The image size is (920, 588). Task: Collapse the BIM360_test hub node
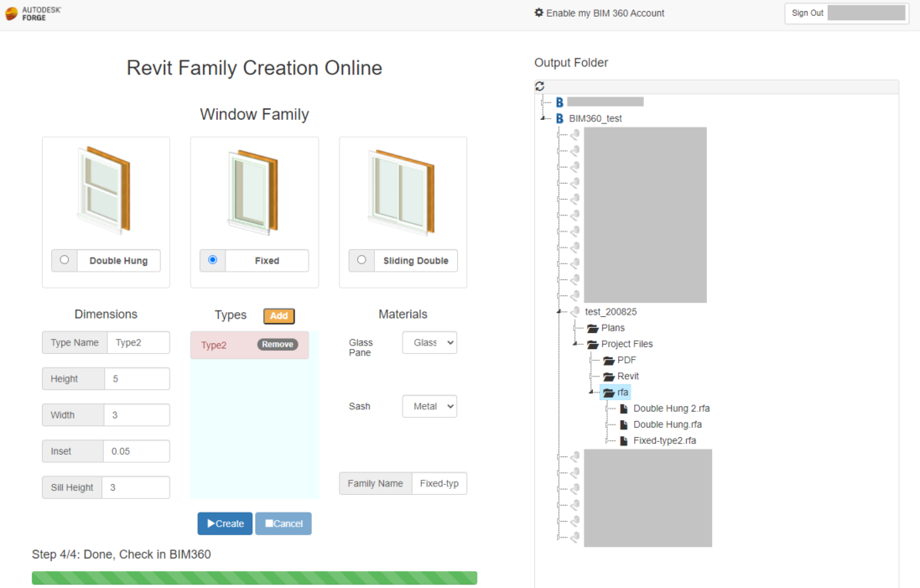[x=543, y=118]
